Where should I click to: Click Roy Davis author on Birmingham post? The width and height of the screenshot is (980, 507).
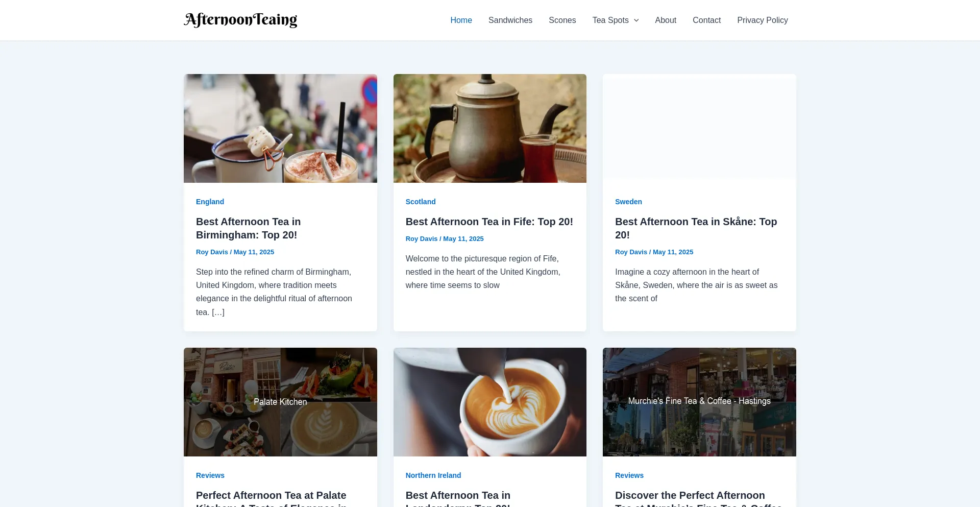click(212, 252)
